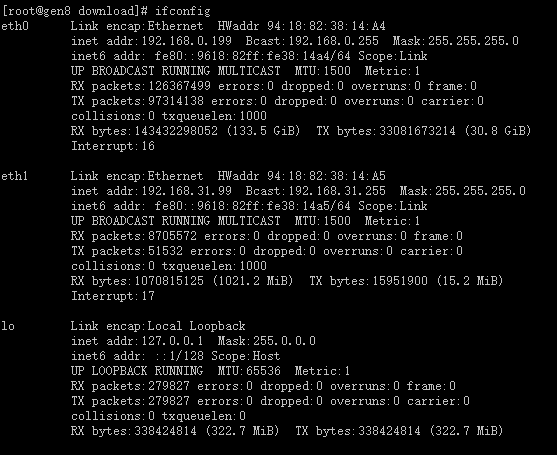Click eth1 IP address 192.168.31.99
Screen dimensions: 557x455
[186, 191]
